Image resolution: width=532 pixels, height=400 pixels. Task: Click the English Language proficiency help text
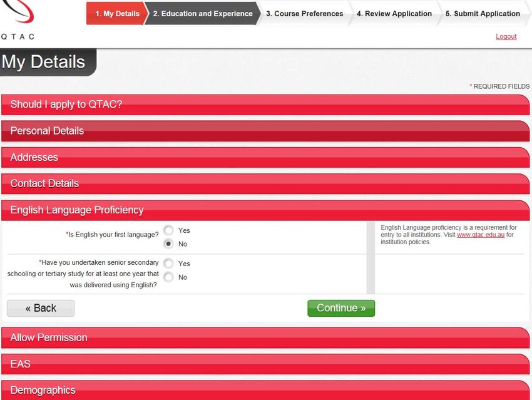[449, 235]
